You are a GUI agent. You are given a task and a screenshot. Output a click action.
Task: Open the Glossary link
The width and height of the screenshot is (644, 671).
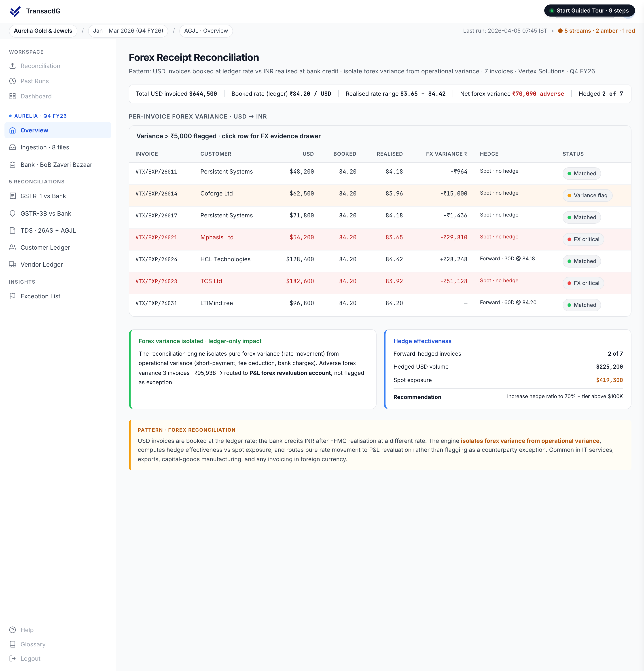pyautogui.click(x=58, y=644)
